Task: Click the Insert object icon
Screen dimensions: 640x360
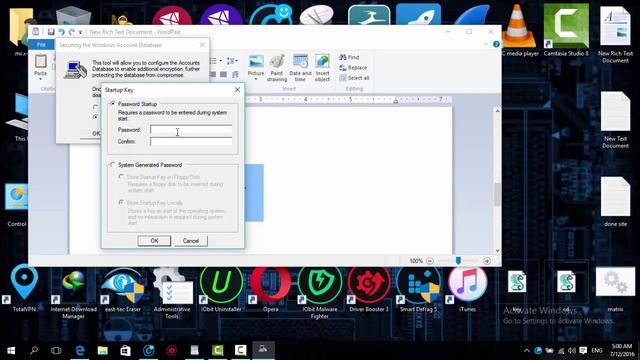Action: point(322,62)
